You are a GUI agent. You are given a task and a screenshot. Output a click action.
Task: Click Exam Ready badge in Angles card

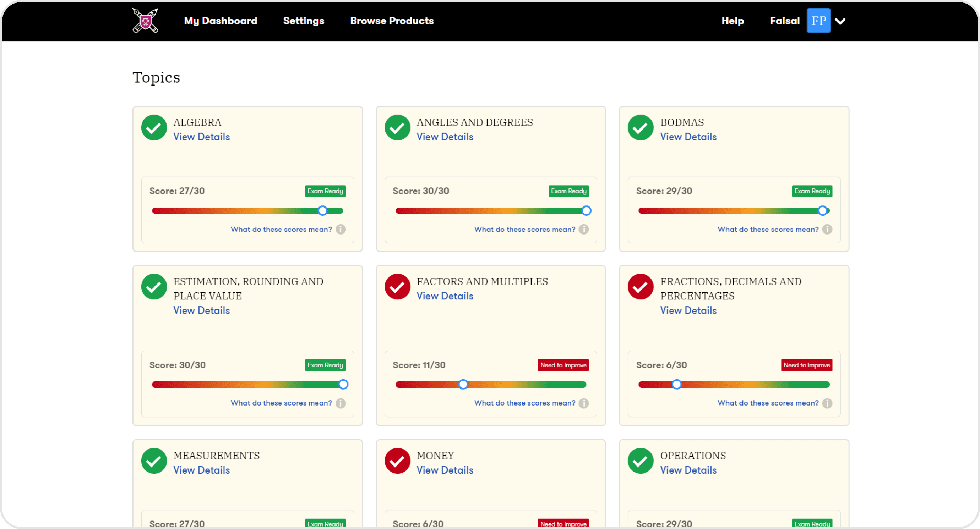568,191
